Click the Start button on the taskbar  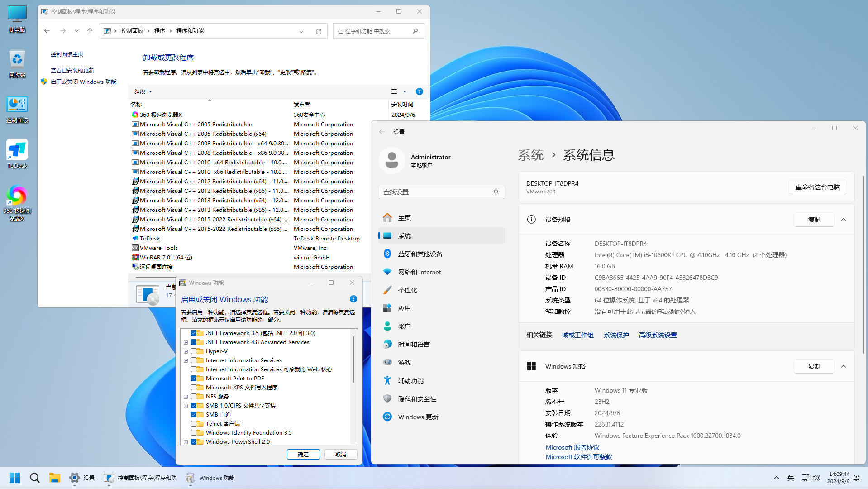pyautogui.click(x=14, y=478)
